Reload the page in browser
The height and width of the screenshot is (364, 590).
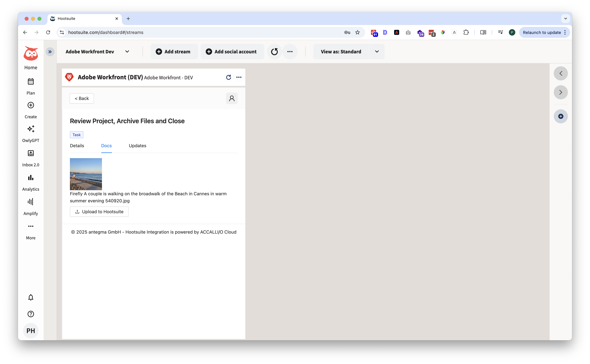tap(48, 33)
